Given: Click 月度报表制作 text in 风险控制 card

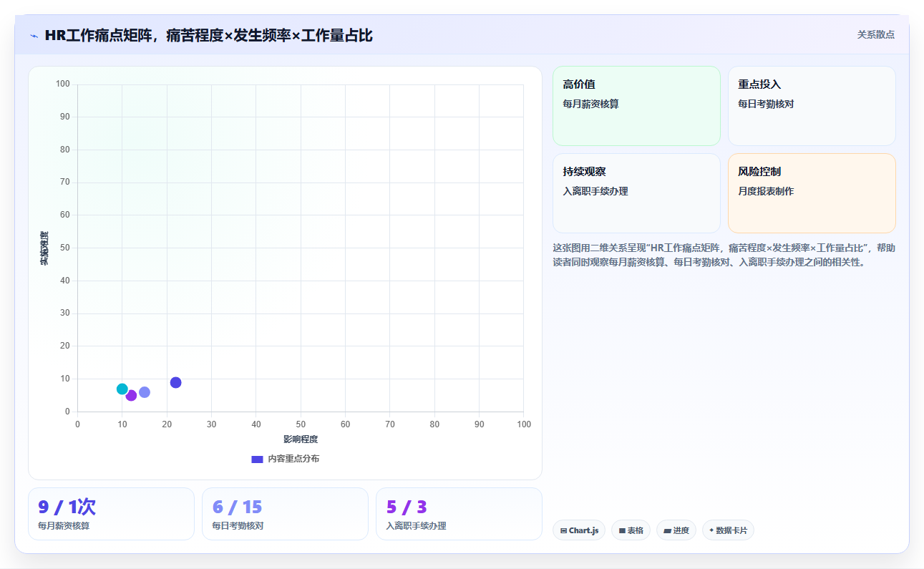Looking at the screenshot, I should 766,191.
